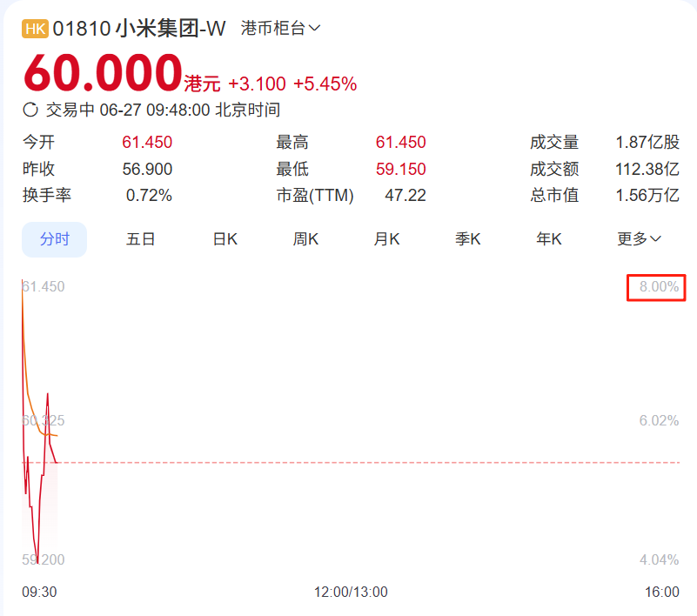Click the 09:30 time axis label
Image resolution: width=697 pixels, height=616 pixels.
pyautogui.click(x=39, y=592)
